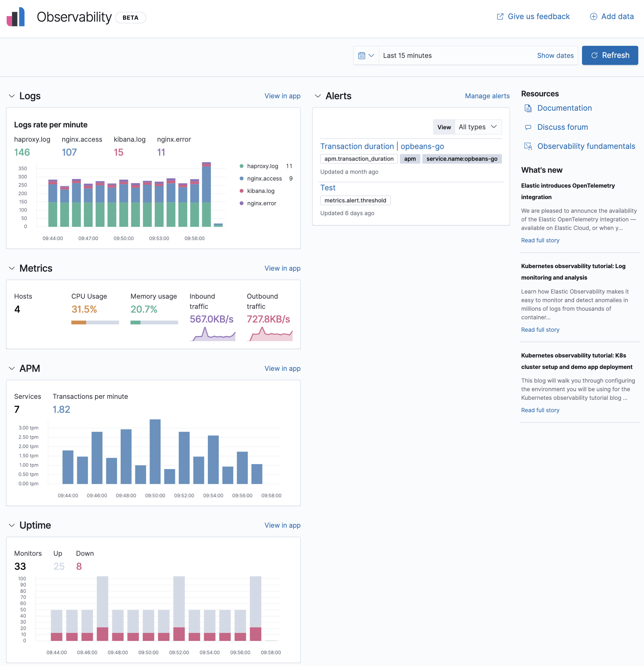Click the refresh arrow icon on Refresh button

[x=594, y=55]
